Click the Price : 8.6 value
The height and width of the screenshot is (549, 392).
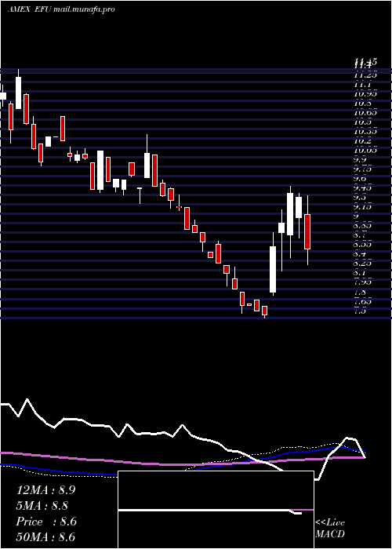click(x=46, y=522)
